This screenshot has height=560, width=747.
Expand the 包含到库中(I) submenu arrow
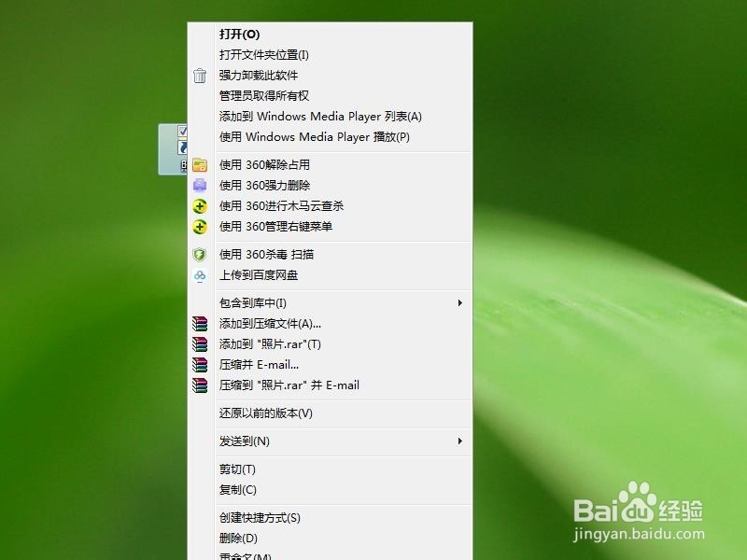tap(459, 302)
